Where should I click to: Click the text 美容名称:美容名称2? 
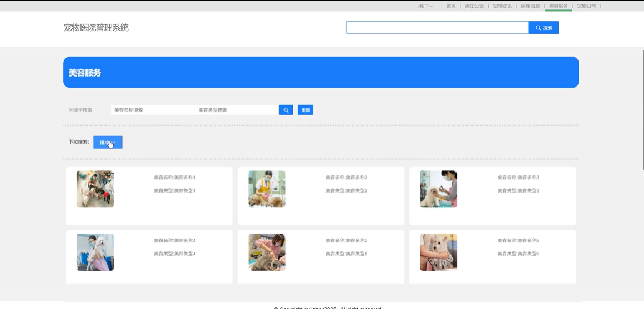[x=346, y=178]
